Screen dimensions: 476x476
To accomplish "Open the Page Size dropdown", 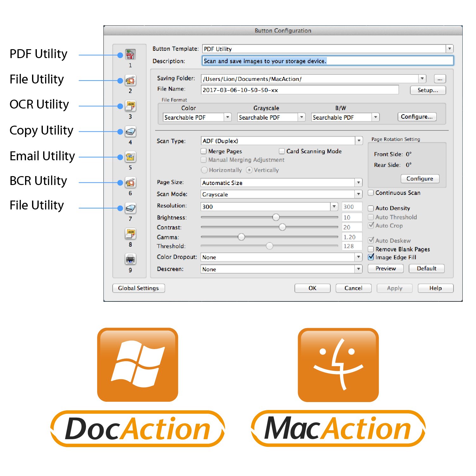I will click(x=359, y=182).
